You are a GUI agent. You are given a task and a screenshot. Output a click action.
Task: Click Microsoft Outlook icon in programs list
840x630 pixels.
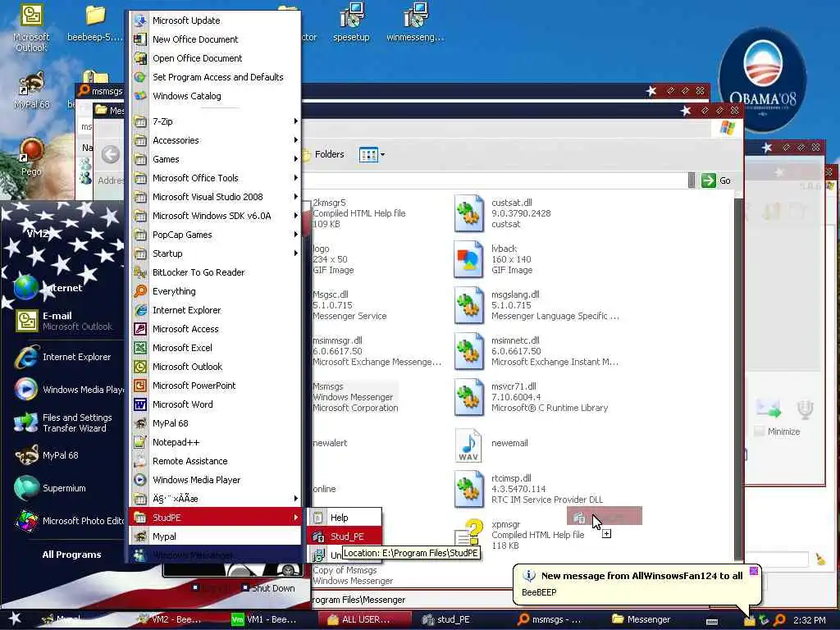click(x=140, y=367)
